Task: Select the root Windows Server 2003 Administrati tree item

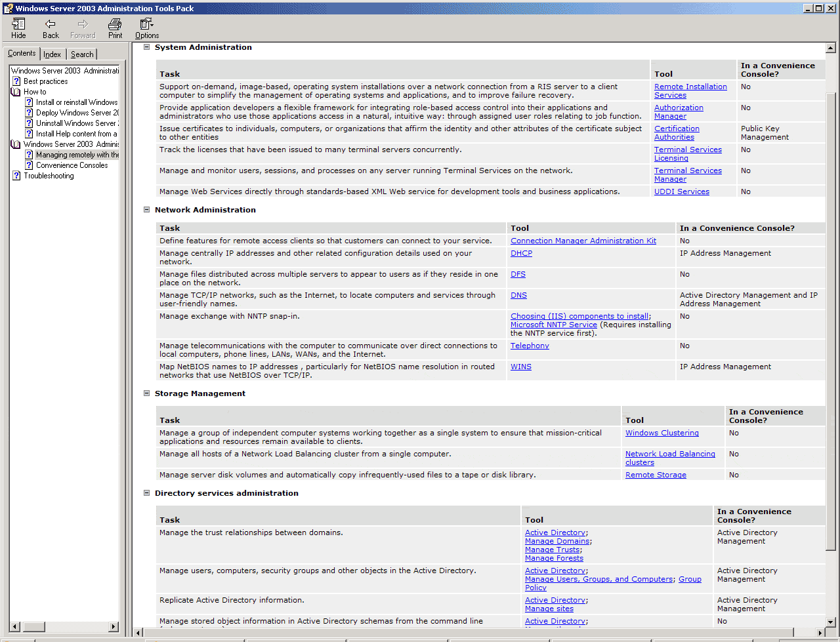Action: pos(65,71)
